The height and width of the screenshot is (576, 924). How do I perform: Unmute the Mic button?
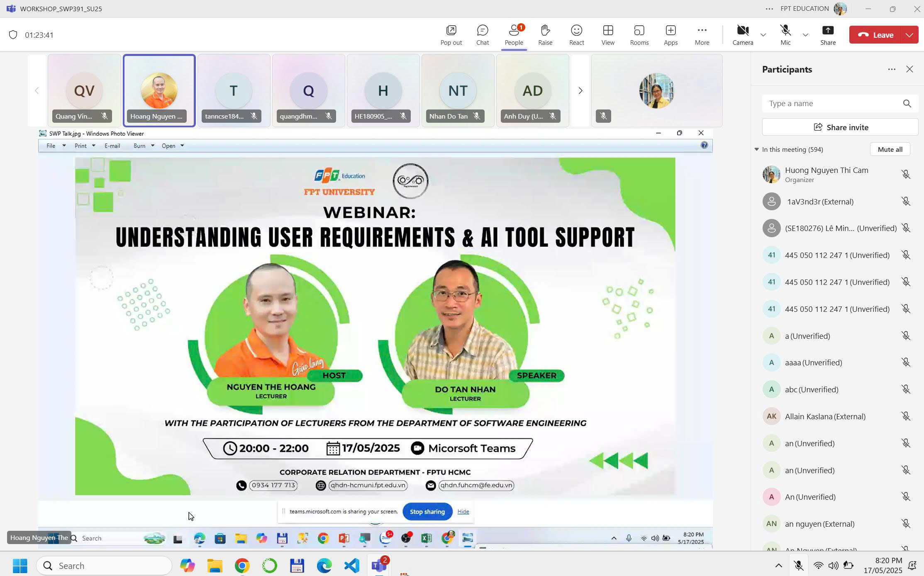pyautogui.click(x=785, y=35)
